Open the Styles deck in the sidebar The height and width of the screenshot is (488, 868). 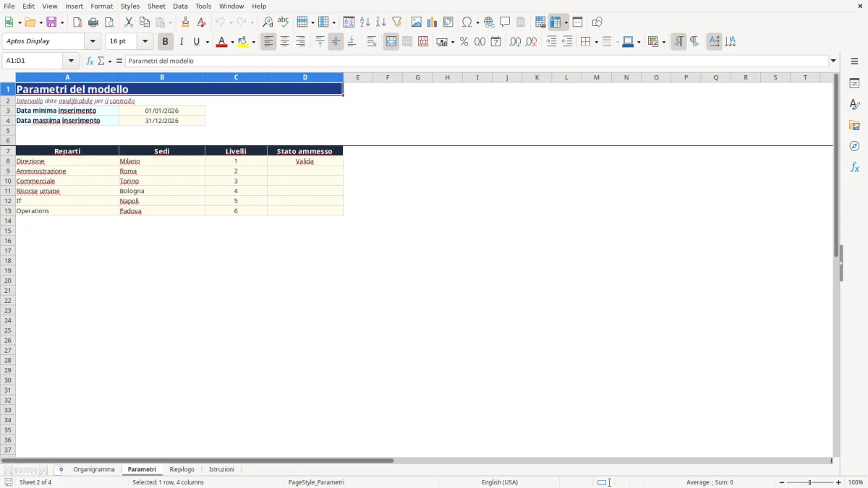tap(854, 104)
